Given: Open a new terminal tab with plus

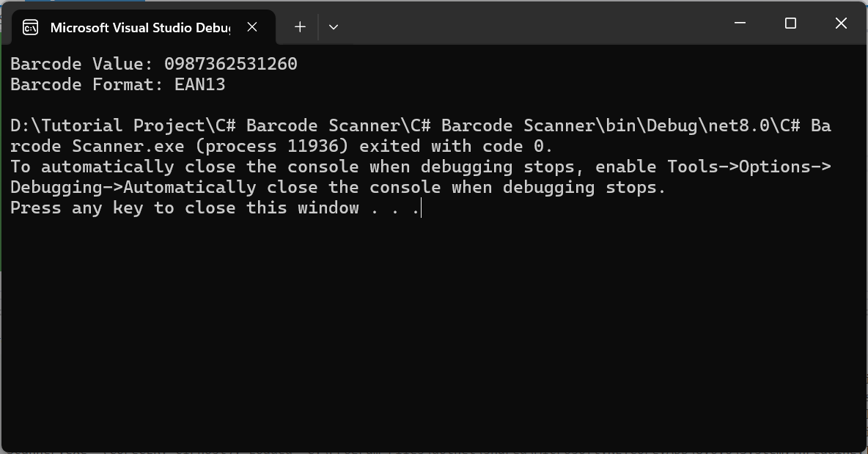Looking at the screenshot, I should point(300,26).
